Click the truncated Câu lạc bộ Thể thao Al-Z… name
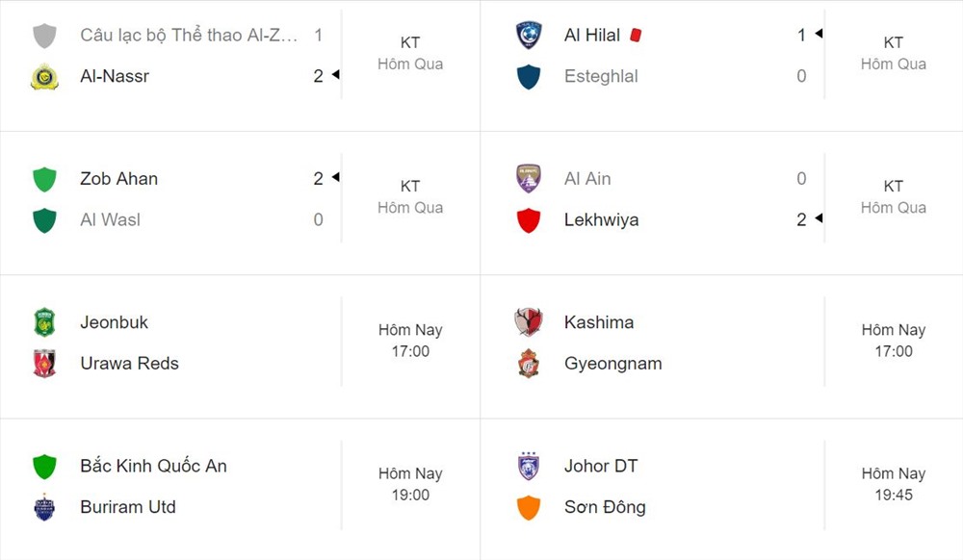963x560 pixels. [x=189, y=35]
